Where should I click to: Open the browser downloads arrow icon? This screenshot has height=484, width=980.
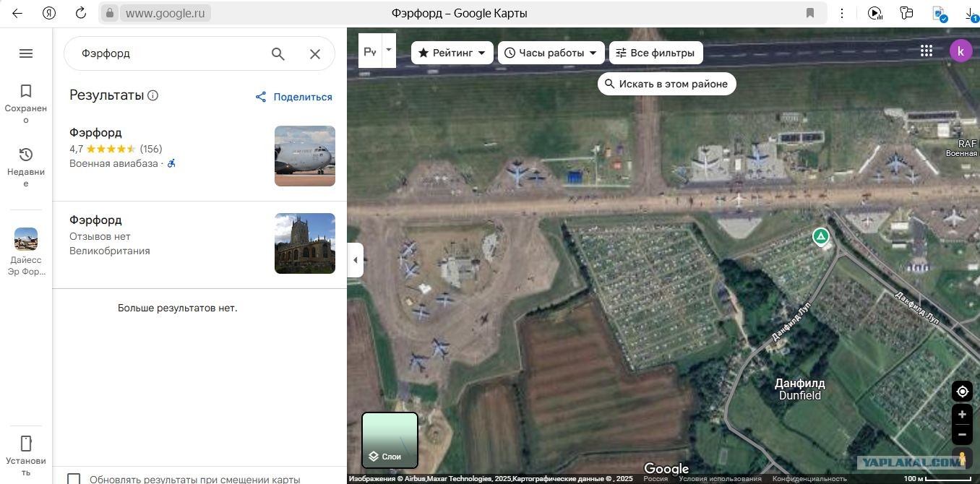pyautogui.click(x=971, y=13)
